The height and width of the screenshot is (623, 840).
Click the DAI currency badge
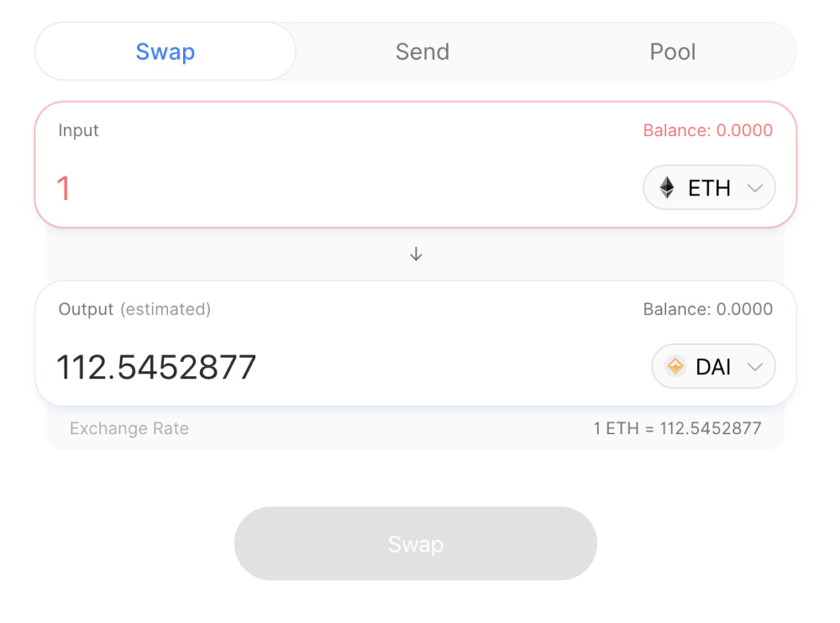pyautogui.click(x=713, y=366)
